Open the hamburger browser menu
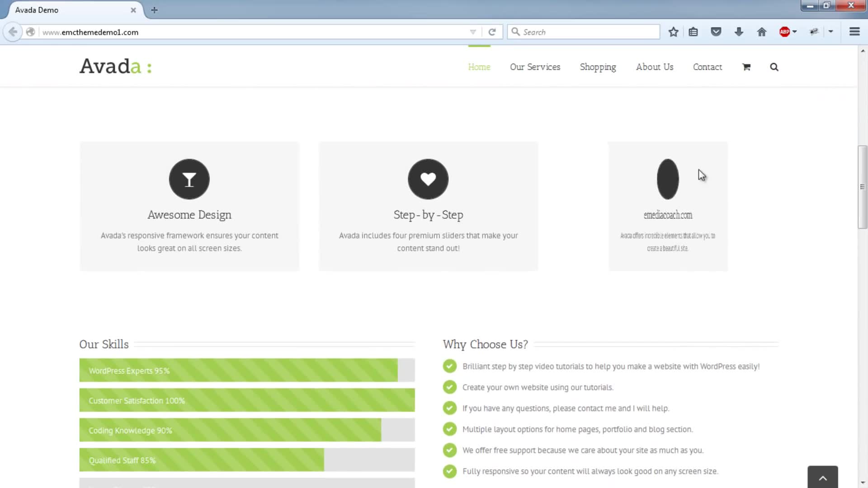This screenshot has width=868, height=488. point(854,32)
